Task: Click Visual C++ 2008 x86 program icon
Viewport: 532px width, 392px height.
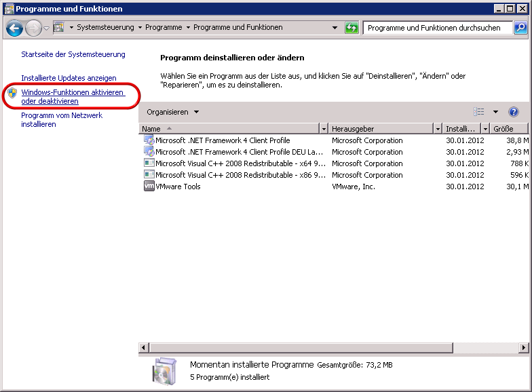Action: click(149, 175)
